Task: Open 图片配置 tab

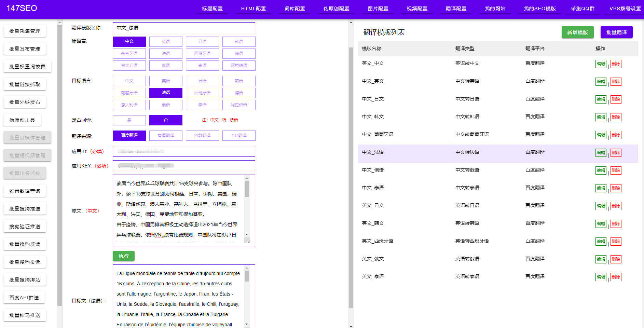Action: (378, 9)
